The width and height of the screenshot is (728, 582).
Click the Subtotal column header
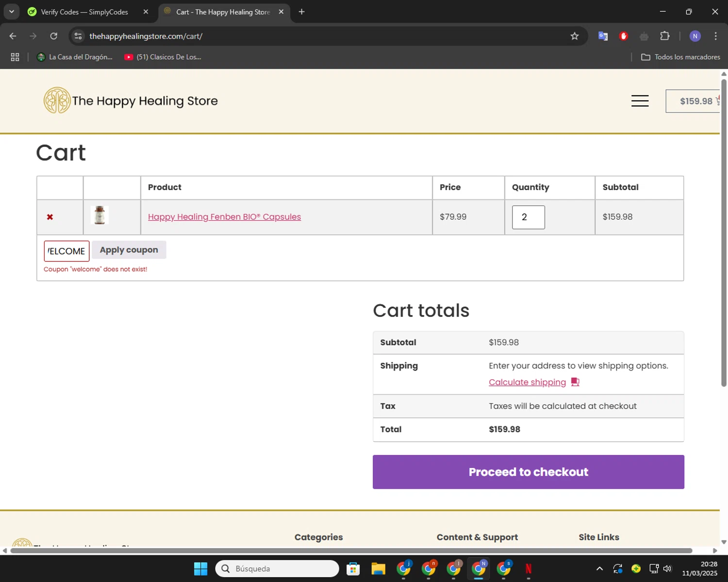pyautogui.click(x=620, y=187)
